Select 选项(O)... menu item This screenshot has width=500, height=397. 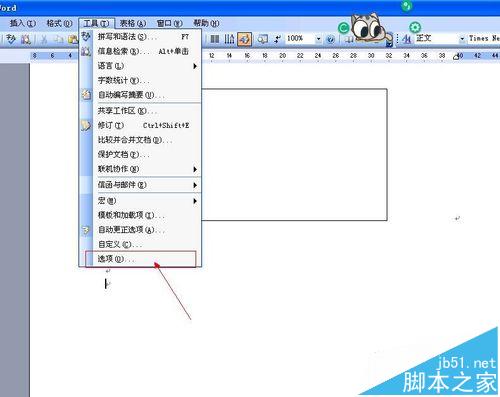[140, 259]
